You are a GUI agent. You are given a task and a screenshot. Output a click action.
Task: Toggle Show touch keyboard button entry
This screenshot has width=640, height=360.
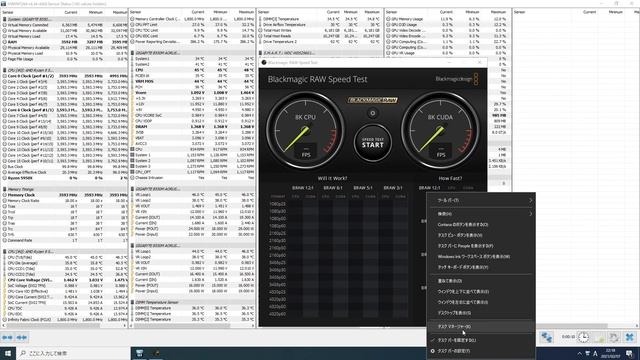click(x=481, y=267)
